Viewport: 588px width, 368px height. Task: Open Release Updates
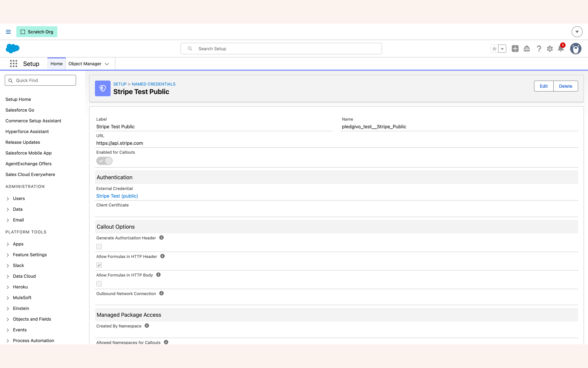tap(23, 142)
